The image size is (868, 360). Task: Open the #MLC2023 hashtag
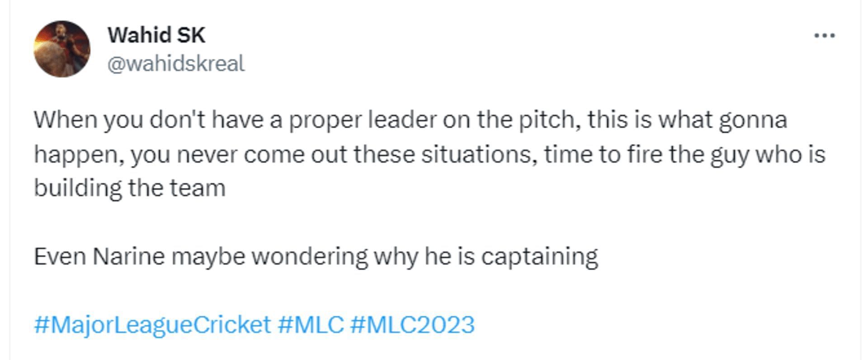coord(412,325)
